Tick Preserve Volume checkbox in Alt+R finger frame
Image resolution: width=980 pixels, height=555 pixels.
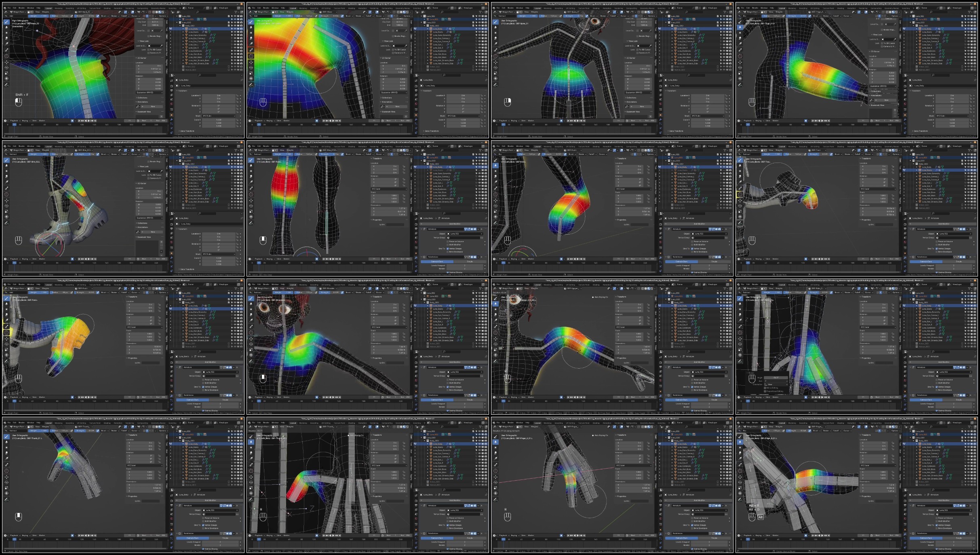(x=937, y=518)
